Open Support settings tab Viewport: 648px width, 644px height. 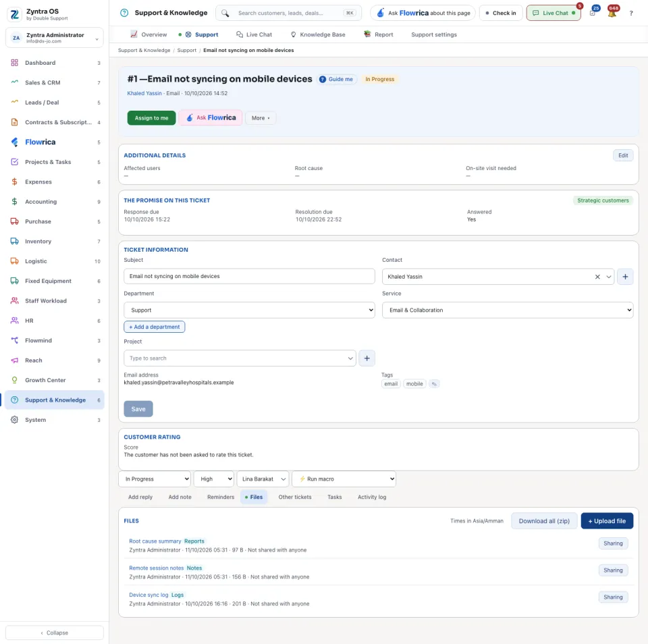tap(434, 34)
